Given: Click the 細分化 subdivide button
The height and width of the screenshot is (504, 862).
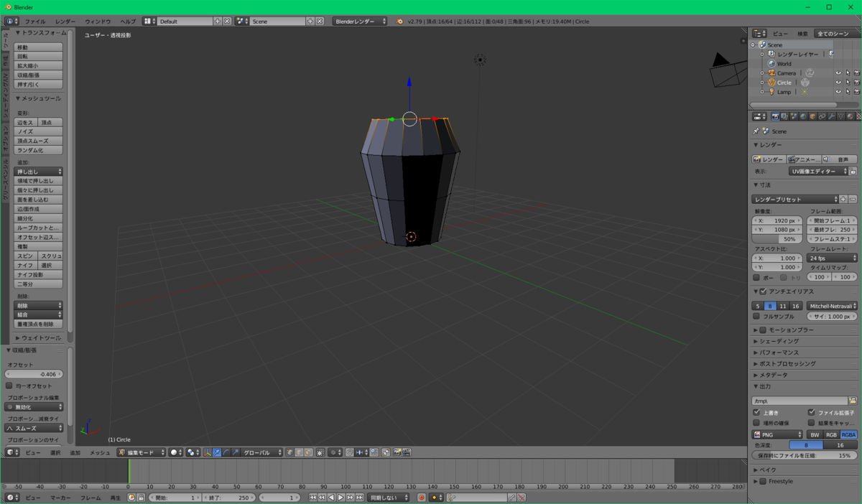Looking at the screenshot, I should pyautogui.click(x=39, y=218).
